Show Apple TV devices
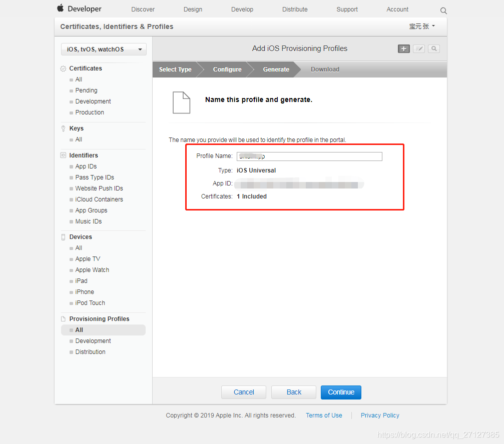This screenshot has width=504, height=444. tap(88, 259)
